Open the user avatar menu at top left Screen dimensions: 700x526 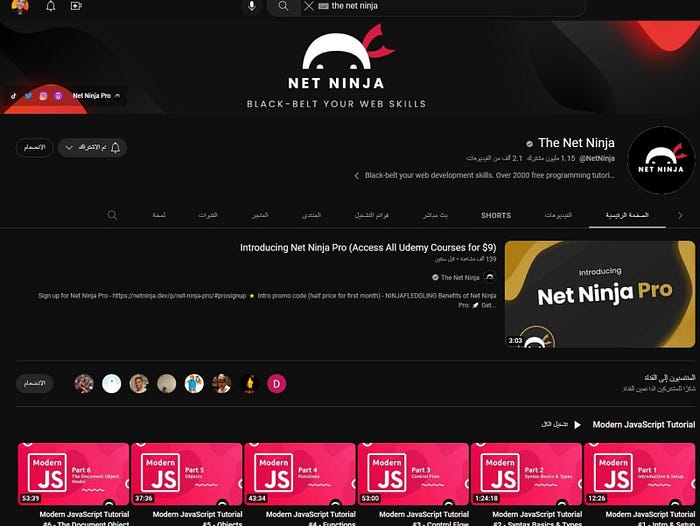(x=20, y=6)
